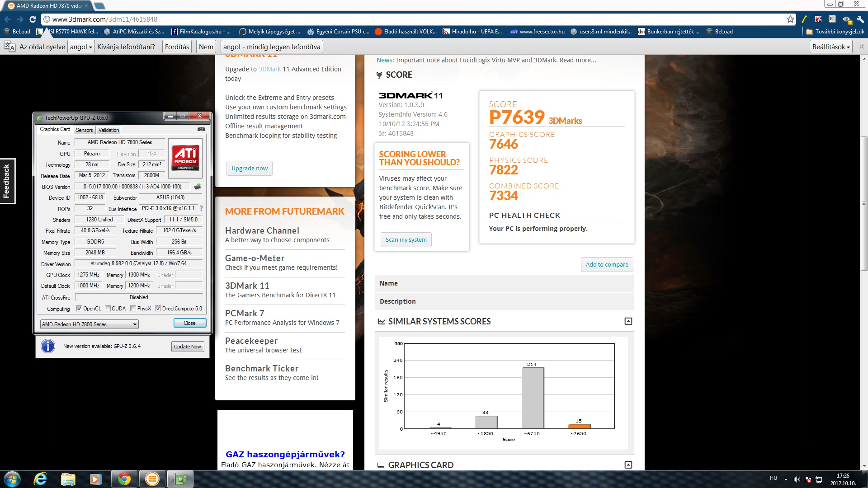Reload the 3dmark page
868x488 pixels.
[33, 19]
